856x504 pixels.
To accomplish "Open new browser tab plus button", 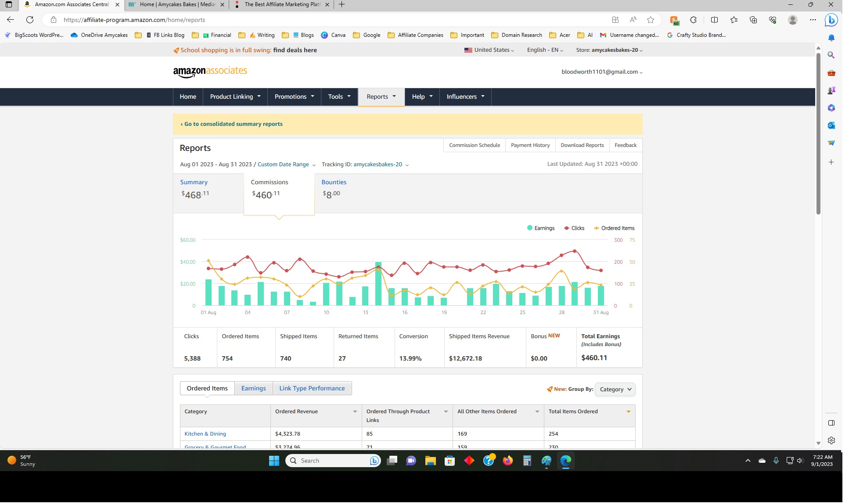I will (x=342, y=4).
